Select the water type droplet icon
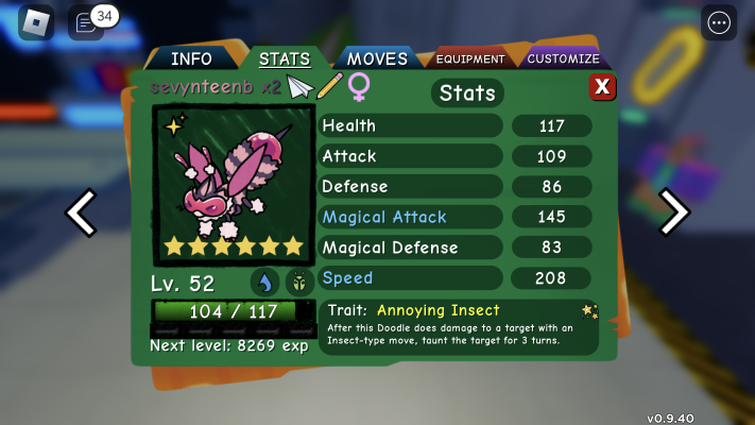The width and height of the screenshot is (755, 425). point(265,282)
